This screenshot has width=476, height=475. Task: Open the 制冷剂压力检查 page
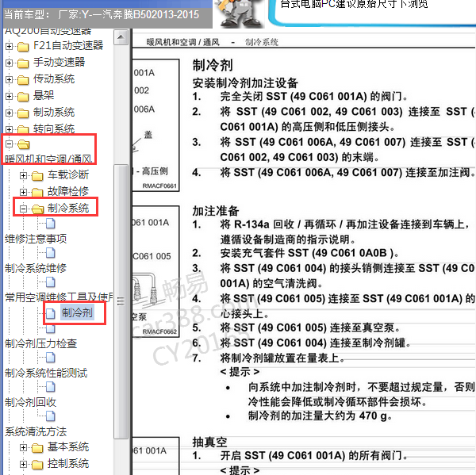click(40, 343)
